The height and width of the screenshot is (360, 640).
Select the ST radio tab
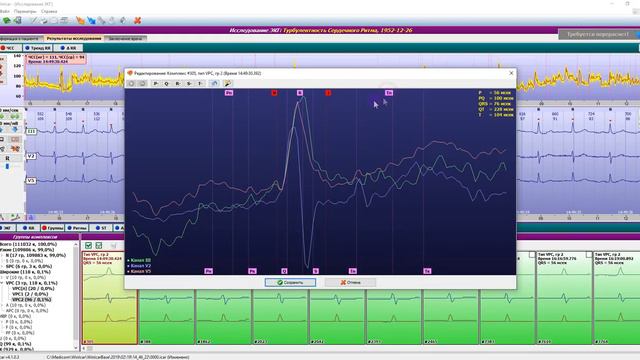pos(101,228)
